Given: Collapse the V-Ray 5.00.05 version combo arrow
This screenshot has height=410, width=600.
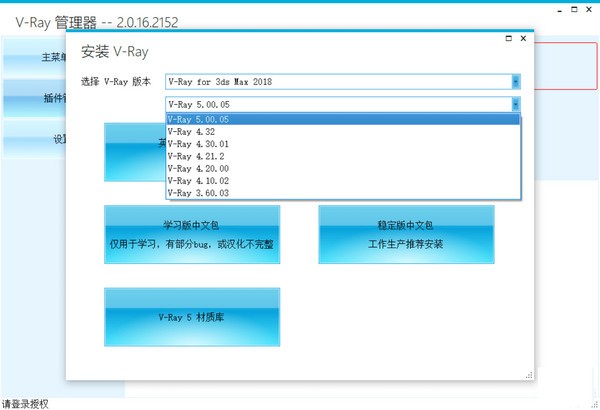Looking at the screenshot, I should (x=516, y=104).
